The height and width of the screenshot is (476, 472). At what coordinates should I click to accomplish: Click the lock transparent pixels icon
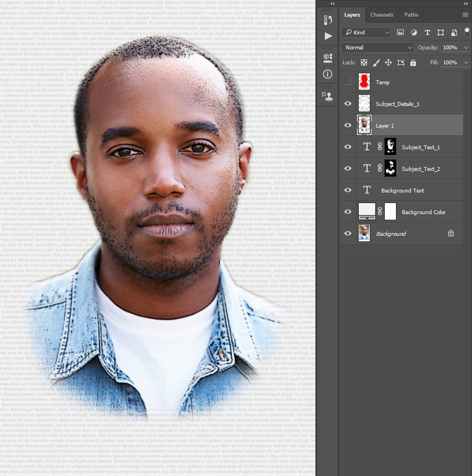[364, 63]
